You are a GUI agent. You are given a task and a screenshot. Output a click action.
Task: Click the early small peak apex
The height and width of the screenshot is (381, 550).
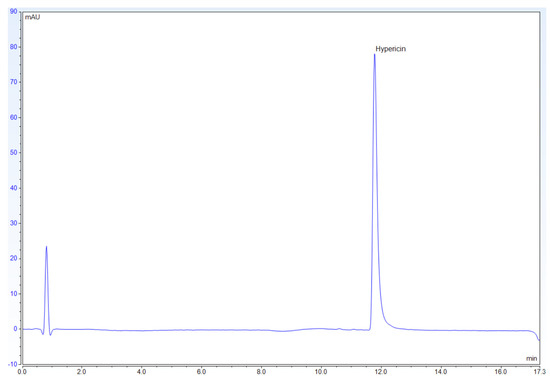[x=46, y=247]
